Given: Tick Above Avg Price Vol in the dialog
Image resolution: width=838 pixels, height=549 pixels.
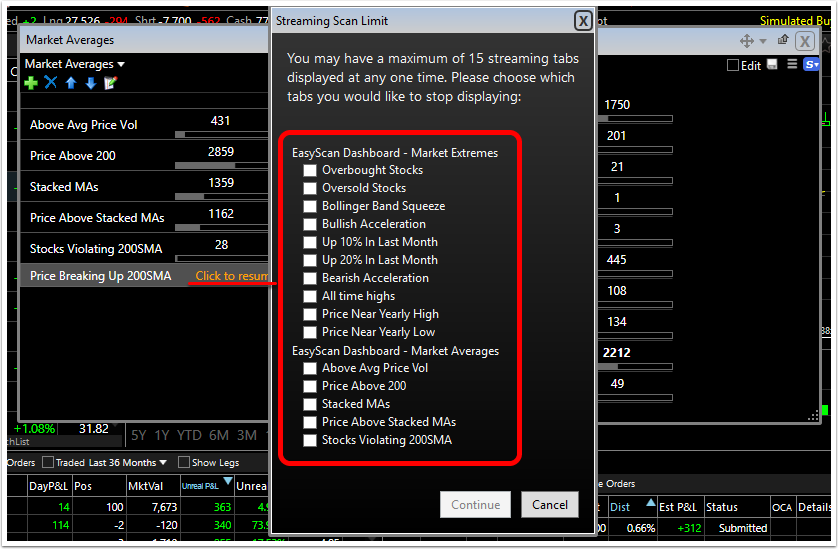Looking at the screenshot, I should tap(310, 368).
